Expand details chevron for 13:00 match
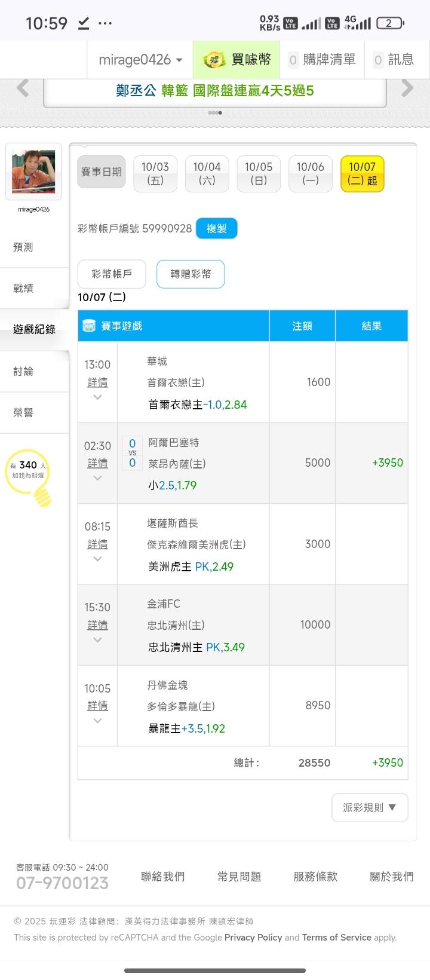This screenshot has width=430, height=980. coord(97,397)
